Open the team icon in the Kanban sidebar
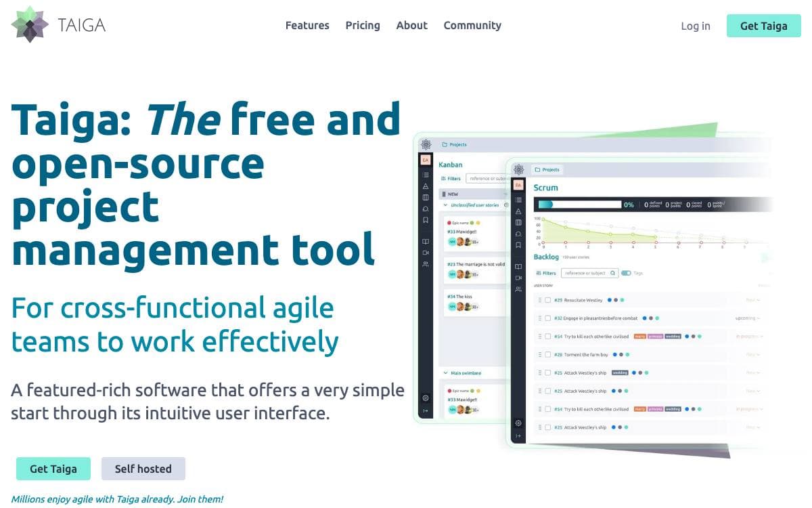The height and width of the screenshot is (508, 812). 426,264
